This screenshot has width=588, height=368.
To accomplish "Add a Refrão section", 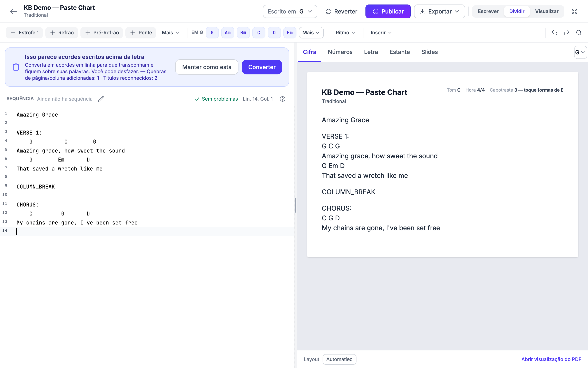I will point(62,33).
